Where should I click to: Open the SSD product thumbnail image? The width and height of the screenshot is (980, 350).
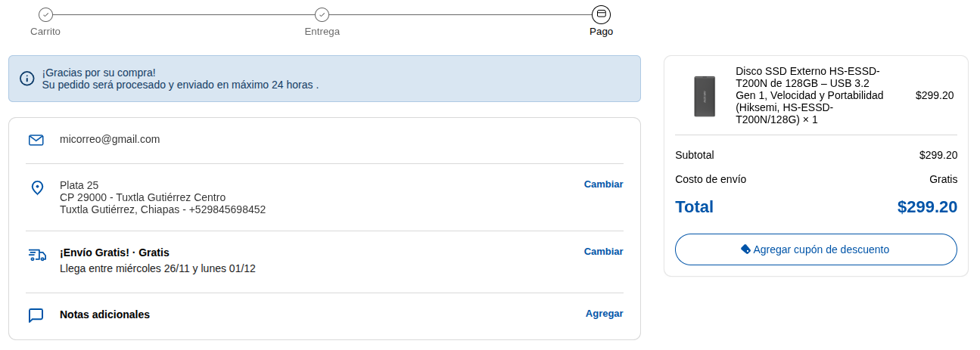coord(705,96)
